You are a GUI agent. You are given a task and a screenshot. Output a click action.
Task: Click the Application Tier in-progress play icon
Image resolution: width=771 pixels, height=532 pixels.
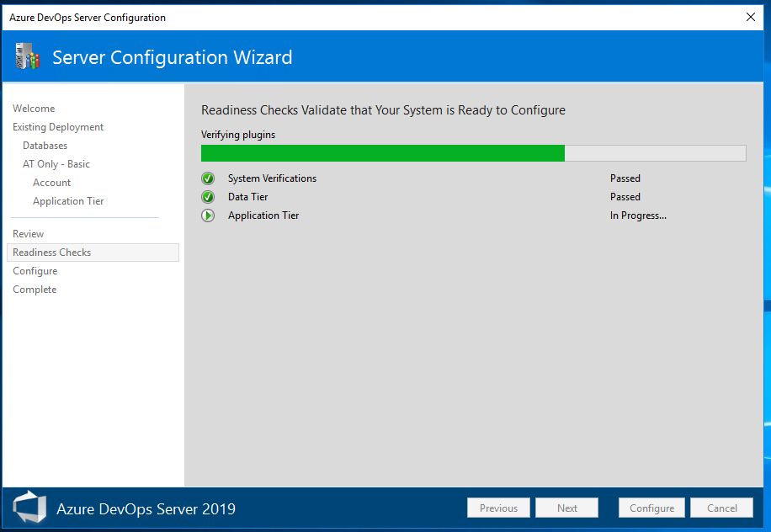point(208,215)
